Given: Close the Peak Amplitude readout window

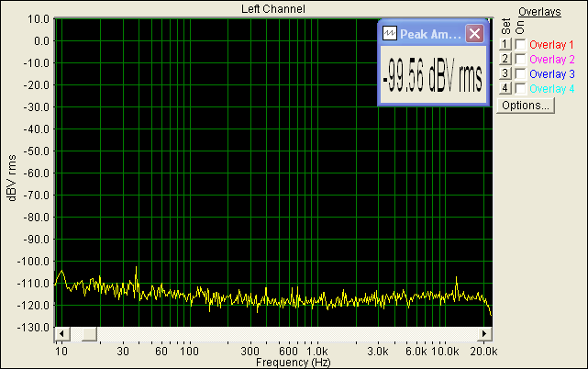Looking at the screenshot, I should [474, 33].
